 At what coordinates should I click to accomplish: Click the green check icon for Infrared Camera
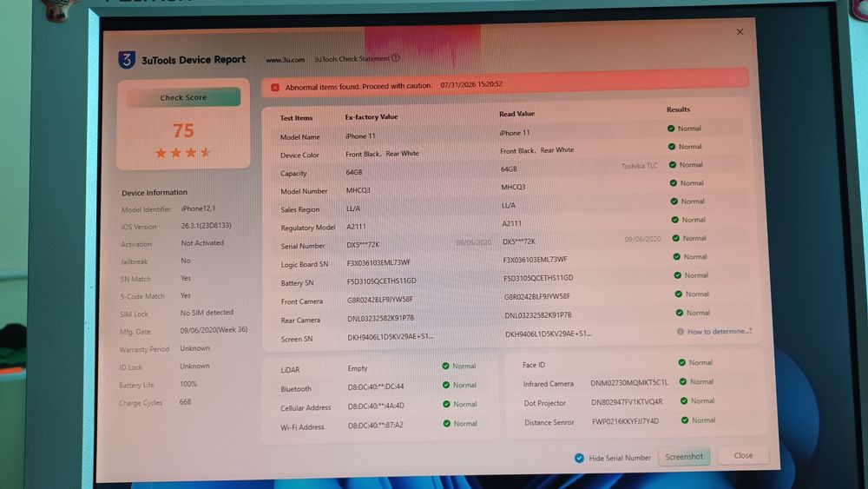point(683,381)
